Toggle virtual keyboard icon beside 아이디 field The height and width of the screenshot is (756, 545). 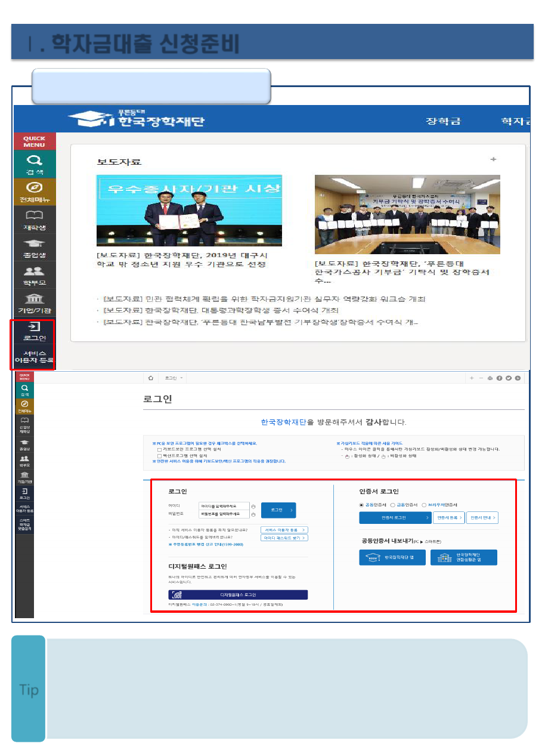(253, 506)
